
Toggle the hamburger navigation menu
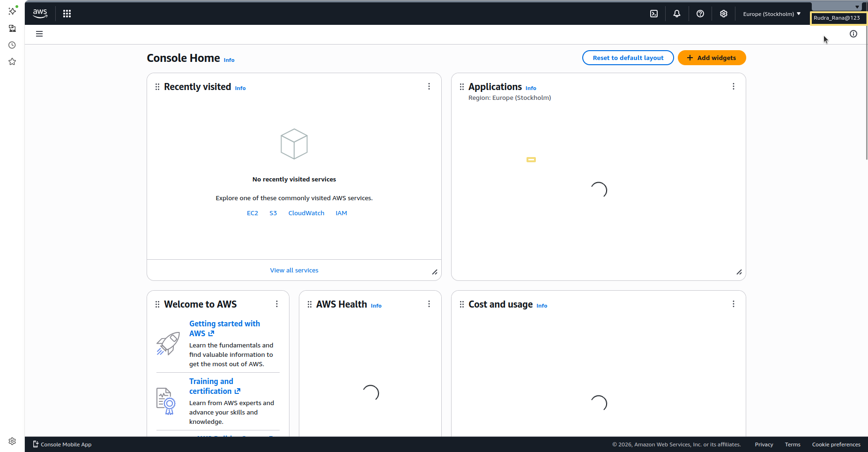click(x=39, y=34)
